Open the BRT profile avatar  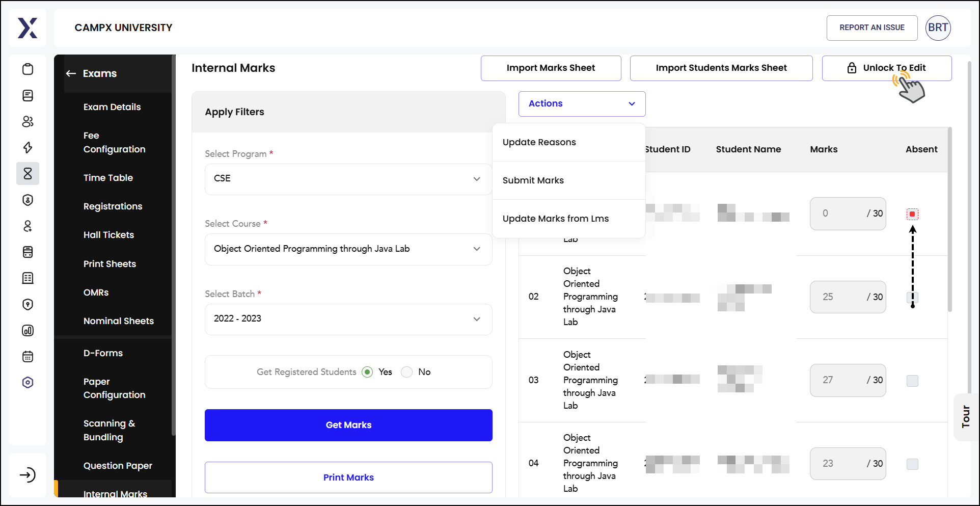point(938,28)
